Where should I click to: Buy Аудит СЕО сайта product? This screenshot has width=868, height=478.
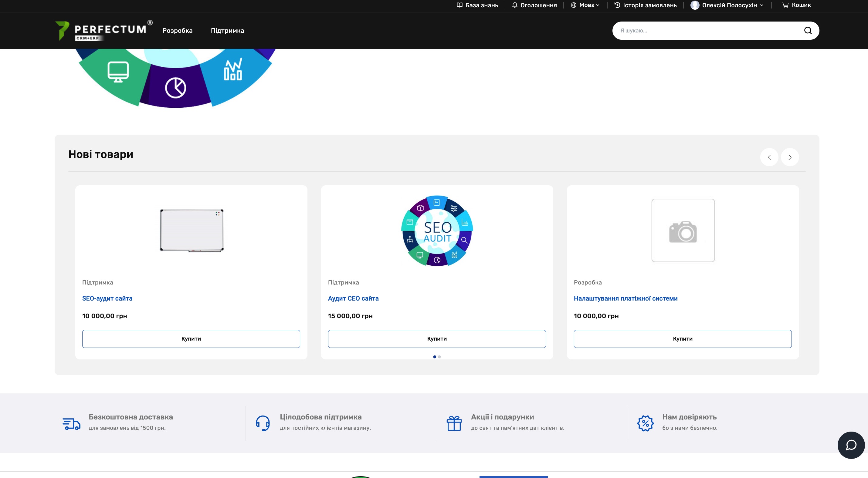pyautogui.click(x=437, y=339)
